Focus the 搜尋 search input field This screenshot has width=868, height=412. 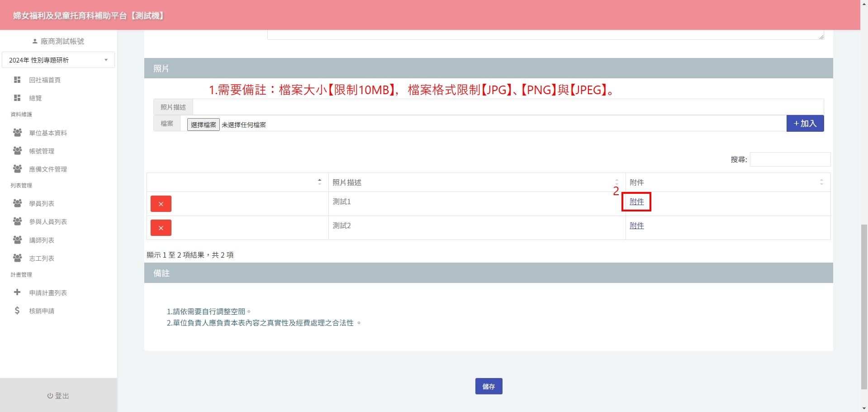point(790,159)
